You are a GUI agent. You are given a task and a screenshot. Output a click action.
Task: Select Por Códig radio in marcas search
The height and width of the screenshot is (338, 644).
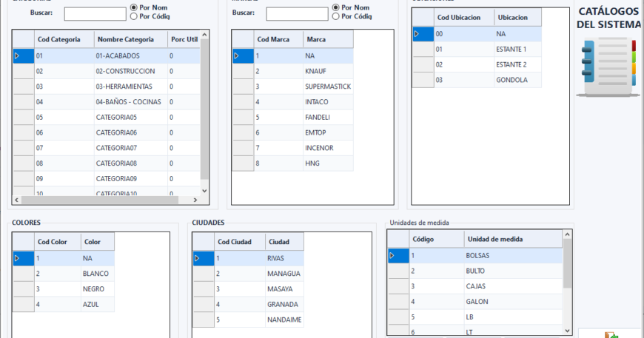coord(335,16)
